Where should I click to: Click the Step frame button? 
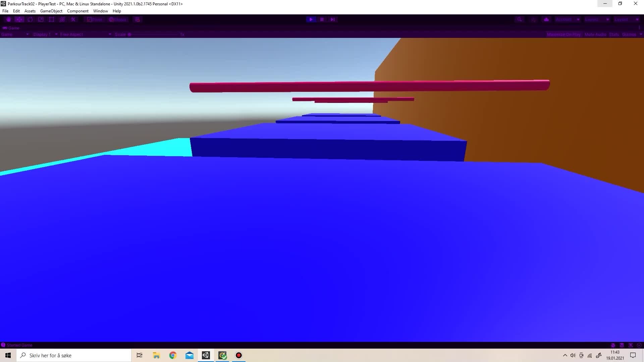point(332,19)
